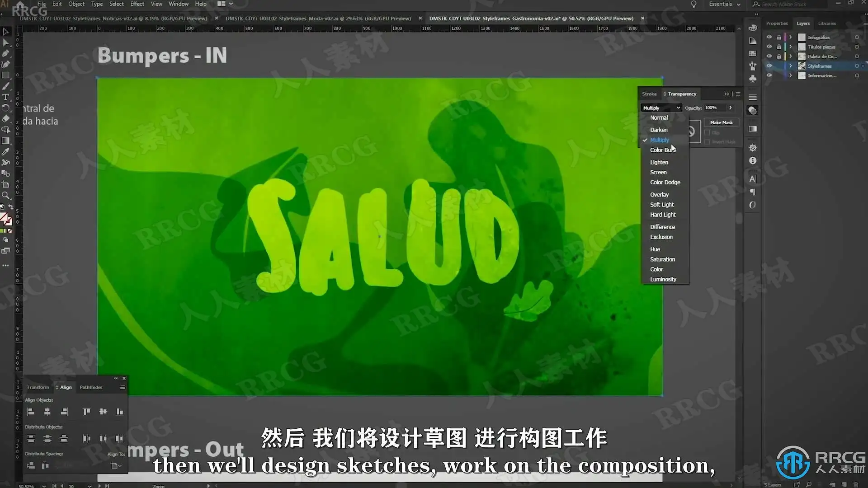
Task: Expand the Styleframes layer
Action: click(791, 66)
